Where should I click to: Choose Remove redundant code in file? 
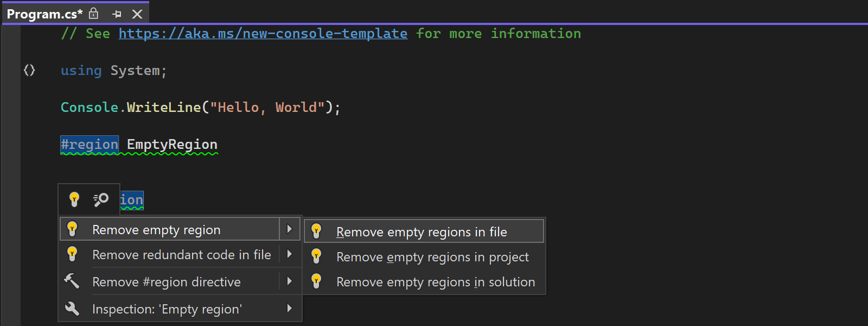(181, 255)
